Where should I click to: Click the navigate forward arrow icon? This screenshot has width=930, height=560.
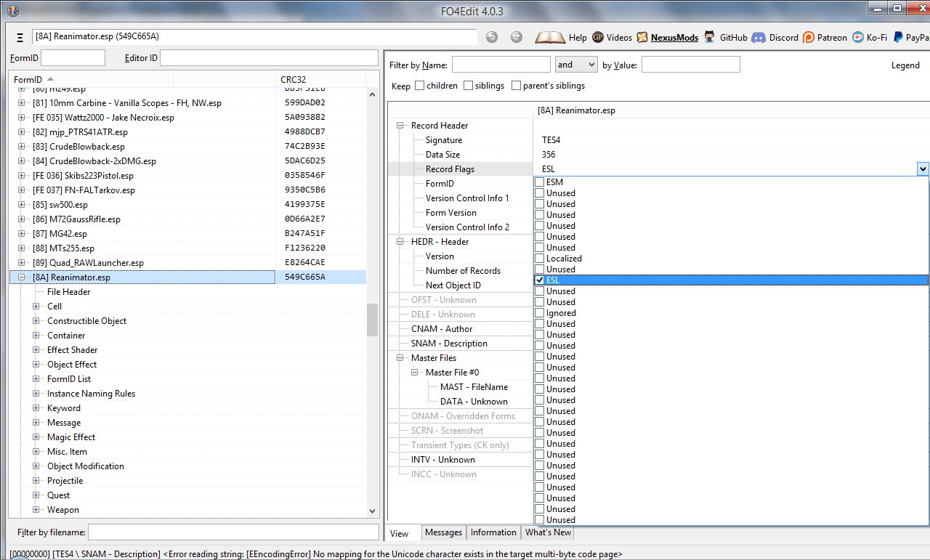click(516, 37)
